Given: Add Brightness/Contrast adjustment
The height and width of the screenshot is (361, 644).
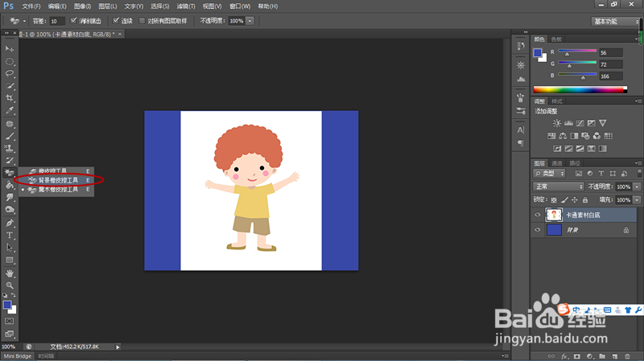Looking at the screenshot, I should tap(557, 123).
